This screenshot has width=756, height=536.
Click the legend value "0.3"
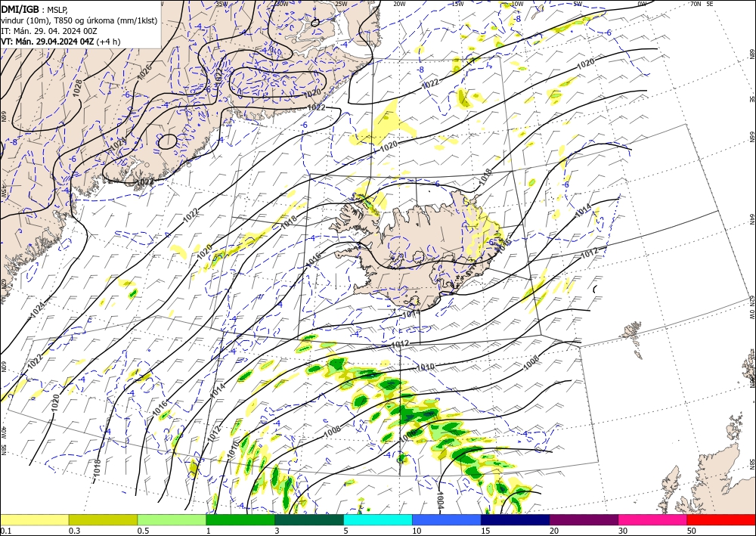pyautogui.click(x=74, y=531)
